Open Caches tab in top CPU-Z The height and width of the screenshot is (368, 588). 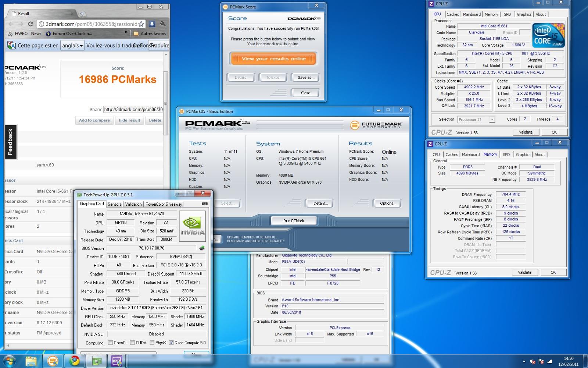tap(453, 14)
